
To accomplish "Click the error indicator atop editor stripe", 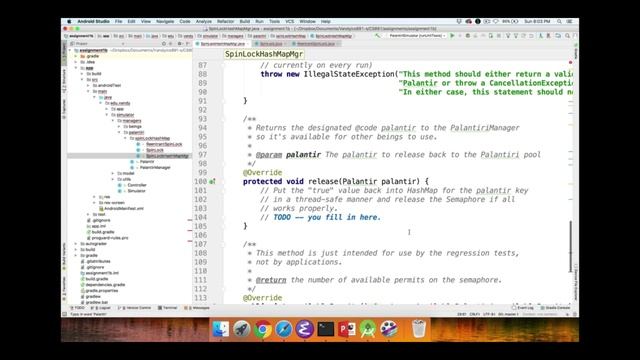I will click(570, 62).
